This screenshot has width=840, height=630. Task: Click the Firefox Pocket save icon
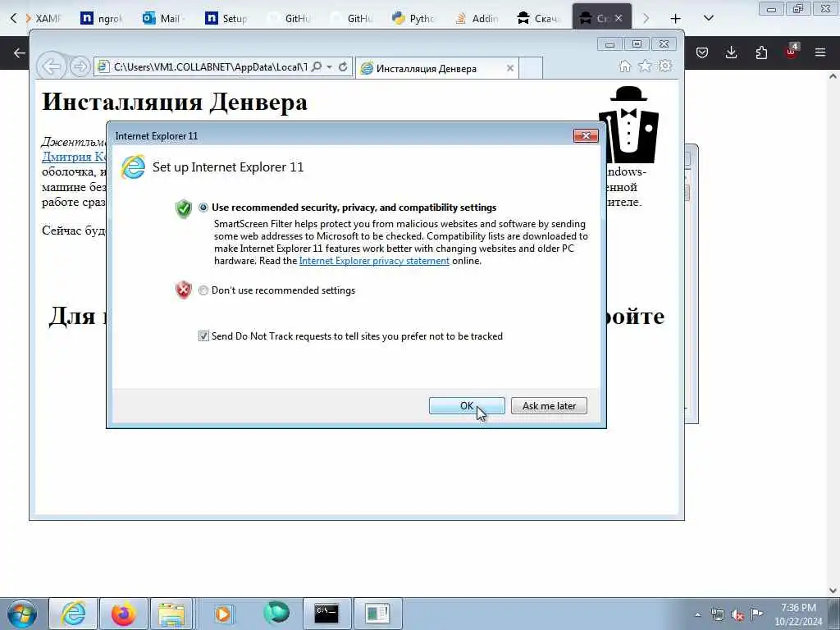coord(702,52)
